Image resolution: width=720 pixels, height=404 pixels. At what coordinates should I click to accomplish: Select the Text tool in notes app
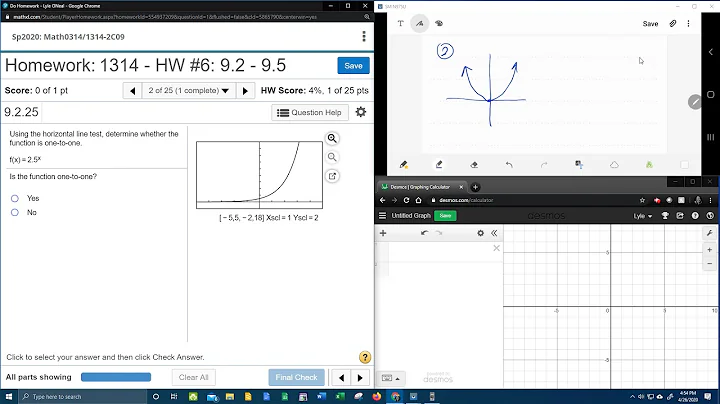(400, 23)
